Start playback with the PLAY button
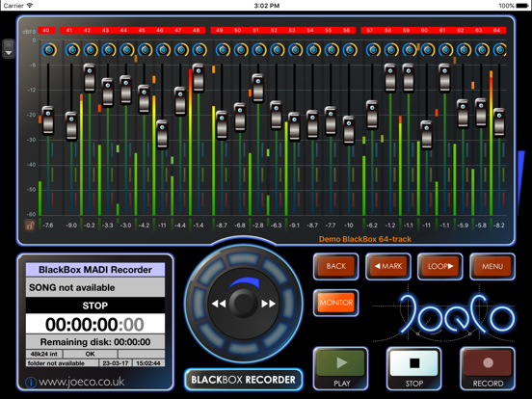The height and width of the screenshot is (399, 532). [x=341, y=368]
